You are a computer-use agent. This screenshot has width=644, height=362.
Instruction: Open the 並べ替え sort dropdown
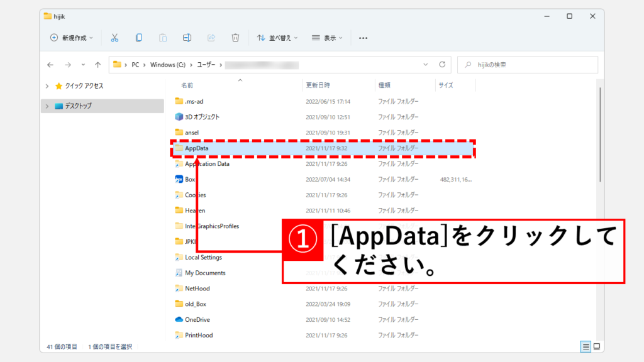point(277,38)
